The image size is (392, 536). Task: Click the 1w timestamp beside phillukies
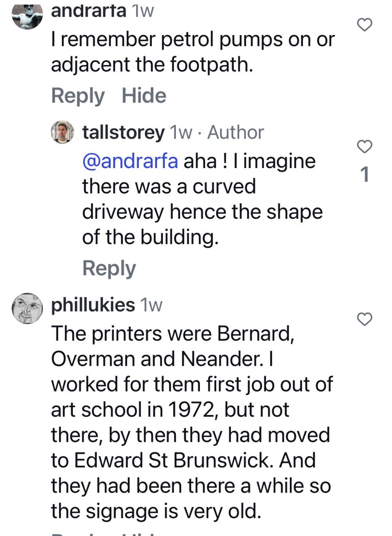151,305
